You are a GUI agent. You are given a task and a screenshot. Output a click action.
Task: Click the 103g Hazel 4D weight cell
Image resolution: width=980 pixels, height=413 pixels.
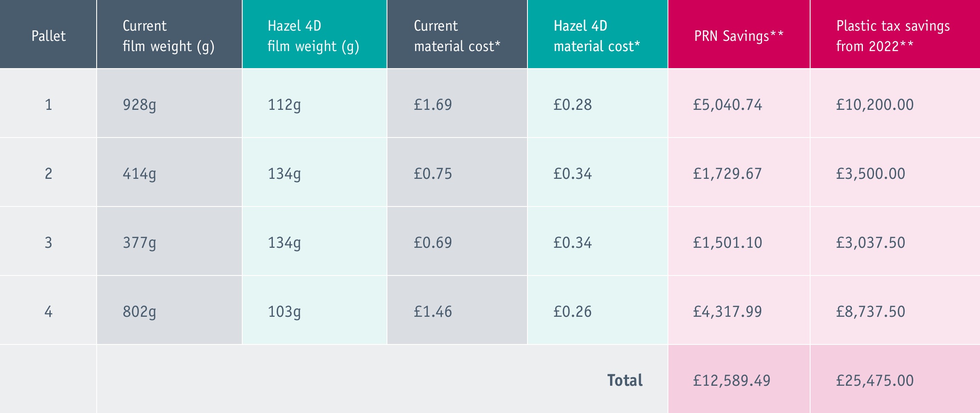click(x=284, y=312)
